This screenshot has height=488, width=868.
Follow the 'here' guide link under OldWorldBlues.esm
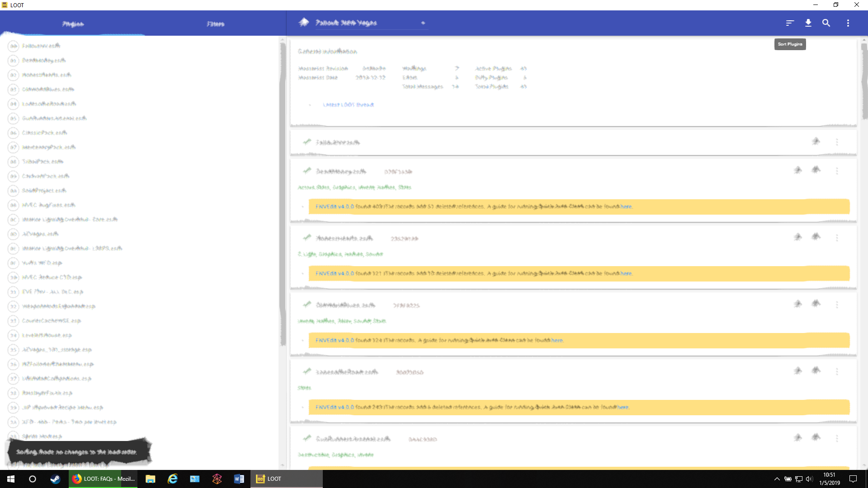(x=557, y=340)
